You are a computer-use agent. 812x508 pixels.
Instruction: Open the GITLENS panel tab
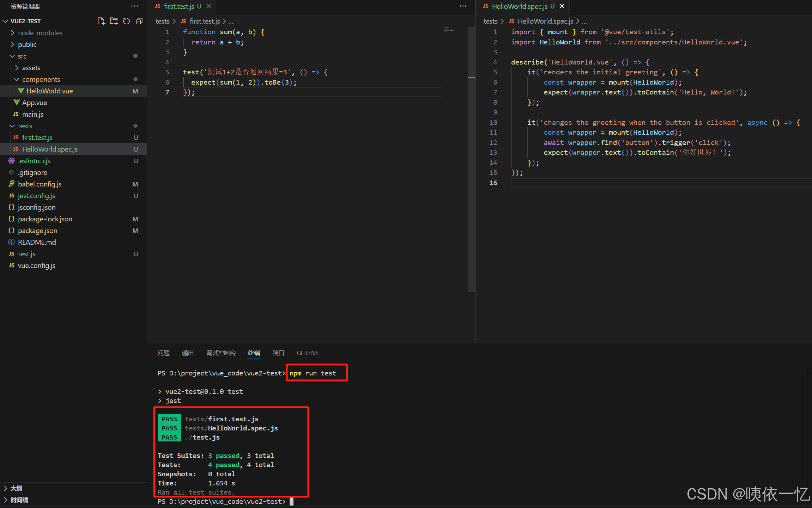307,353
